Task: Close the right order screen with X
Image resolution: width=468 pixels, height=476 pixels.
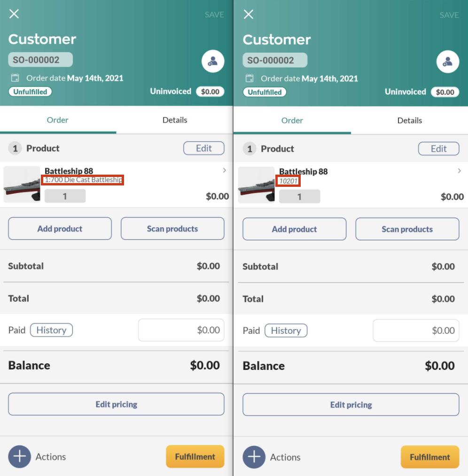Action: (249, 14)
